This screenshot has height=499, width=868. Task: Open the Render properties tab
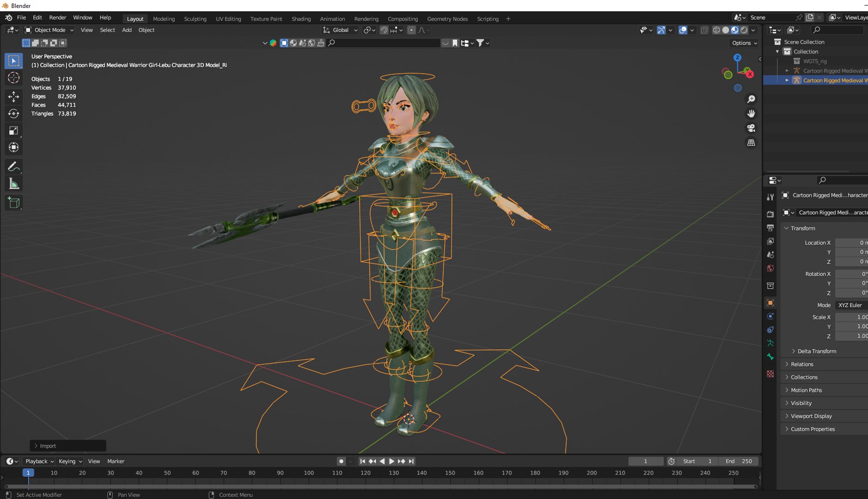770,214
